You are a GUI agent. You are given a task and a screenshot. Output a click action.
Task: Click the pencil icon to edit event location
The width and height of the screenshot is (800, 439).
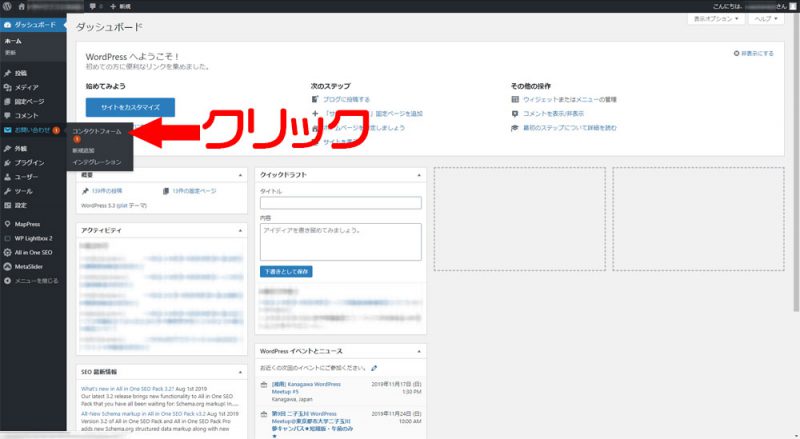(x=374, y=368)
